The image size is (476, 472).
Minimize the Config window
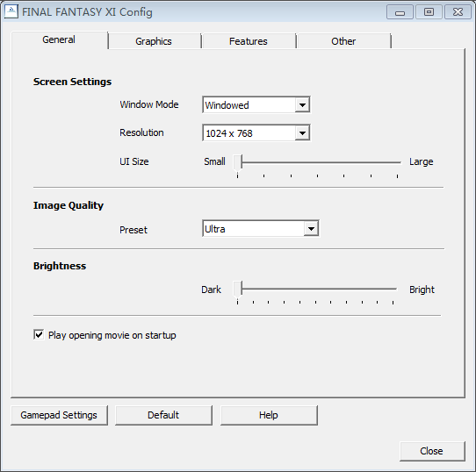(x=400, y=12)
